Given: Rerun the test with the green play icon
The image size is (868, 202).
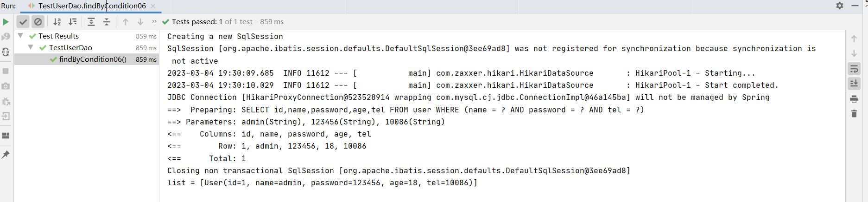Looking at the screenshot, I should pyautogui.click(x=6, y=22).
